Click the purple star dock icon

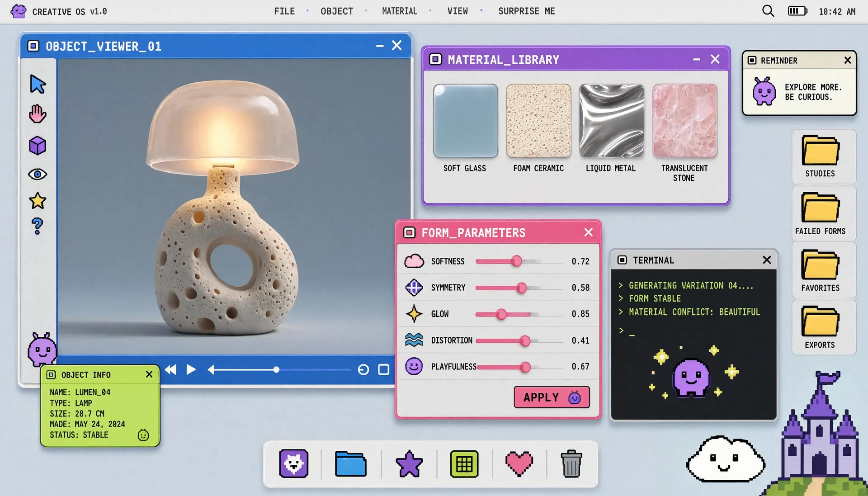click(409, 464)
